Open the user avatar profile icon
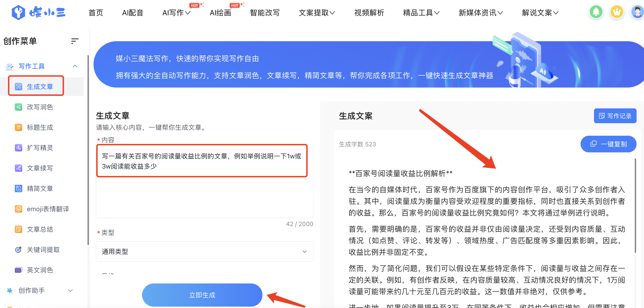Image resolution: width=644 pixels, height=308 pixels. tap(637, 12)
